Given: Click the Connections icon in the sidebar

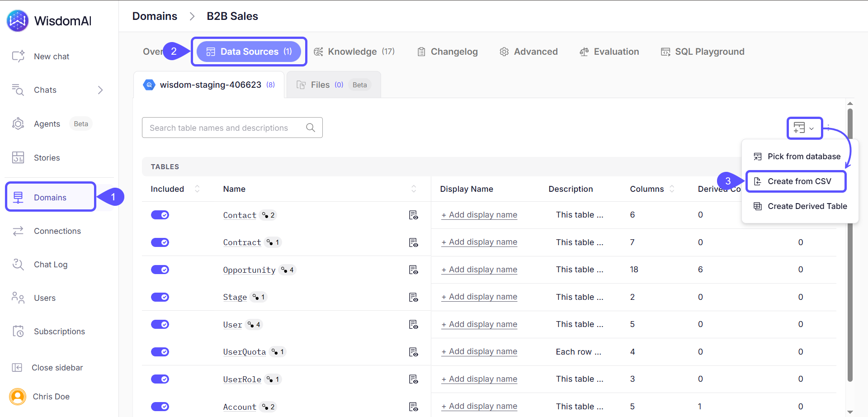Looking at the screenshot, I should (18, 231).
